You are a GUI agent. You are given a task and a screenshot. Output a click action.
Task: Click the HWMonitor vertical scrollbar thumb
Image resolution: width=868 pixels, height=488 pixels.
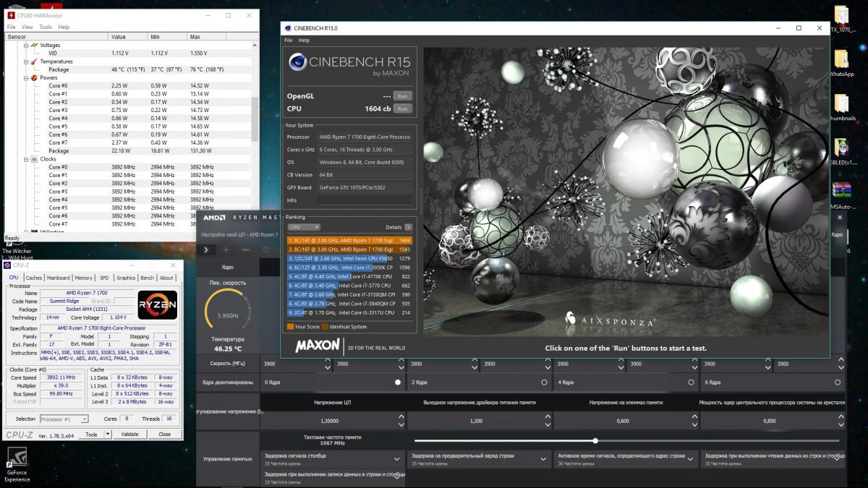254,118
